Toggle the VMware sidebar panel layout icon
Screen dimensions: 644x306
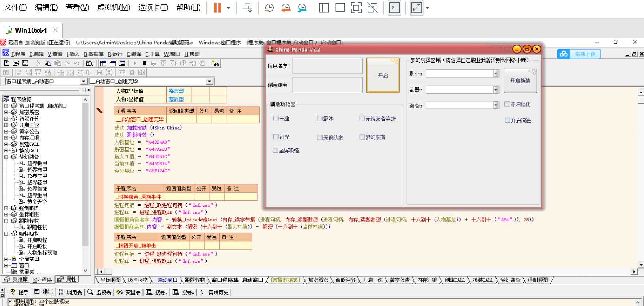pyautogui.click(x=324, y=7)
